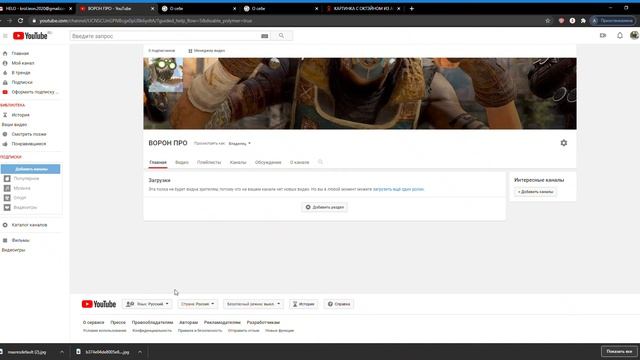Screen dimensions: 640x360
Task: Expand the Просмотреть как Владелец dropdown
Action: (240, 143)
